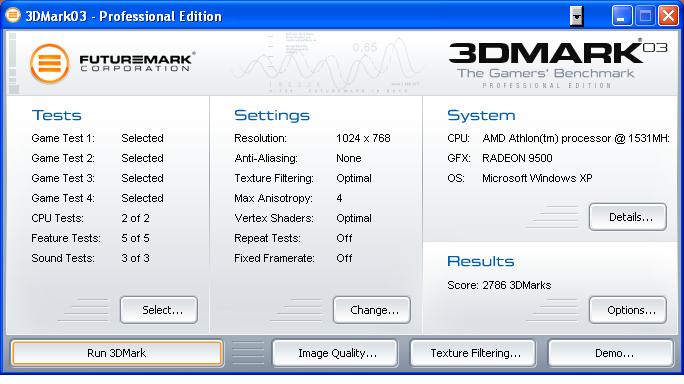The height and width of the screenshot is (384, 684).
Task: Click the Tests section heading
Action: click(x=57, y=115)
